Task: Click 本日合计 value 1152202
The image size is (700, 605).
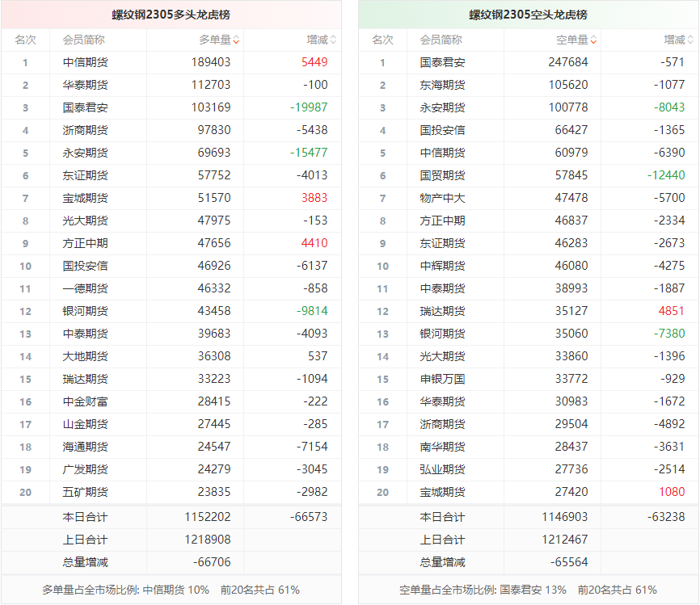Action: click(x=211, y=517)
